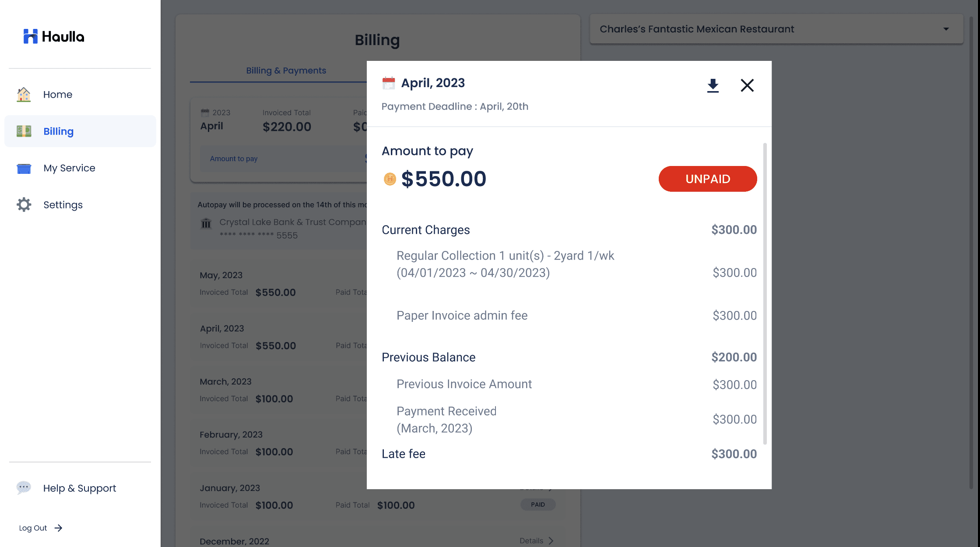Click the invoice dialog scrollbar
Image resolution: width=980 pixels, height=547 pixels.
point(765,293)
